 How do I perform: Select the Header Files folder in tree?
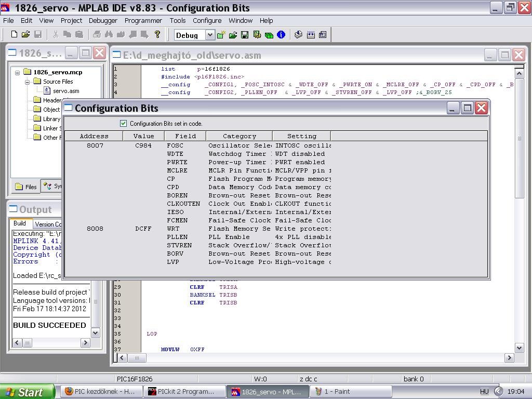coord(47,100)
